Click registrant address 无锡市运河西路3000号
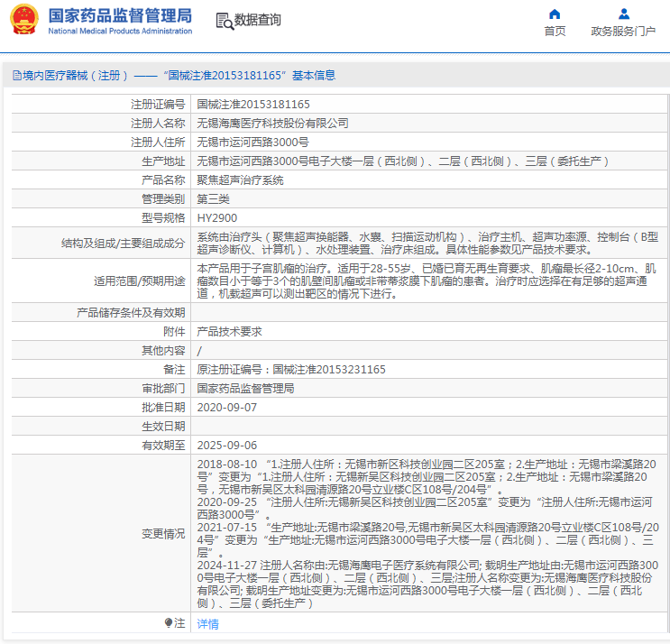This screenshot has width=670, height=644. tap(252, 142)
